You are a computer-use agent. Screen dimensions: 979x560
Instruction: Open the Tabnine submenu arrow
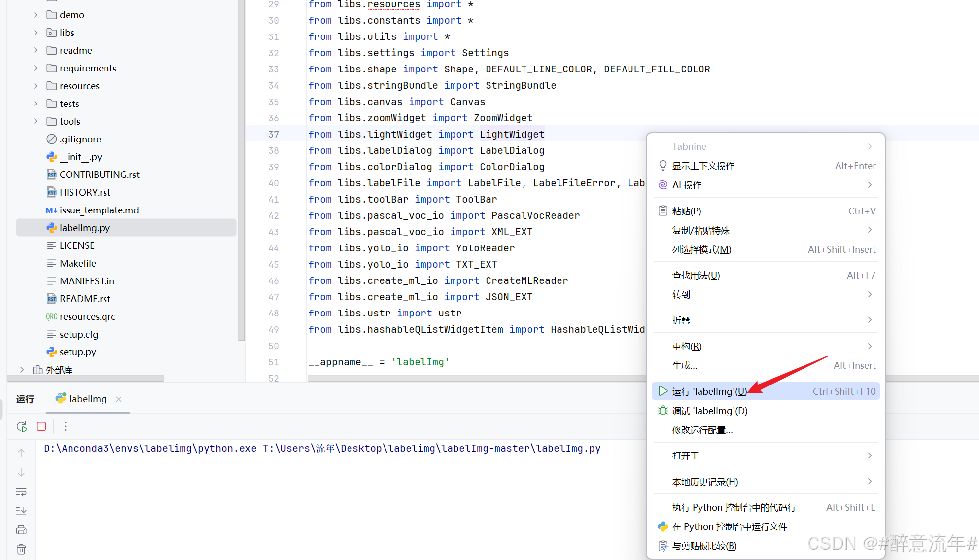click(x=870, y=146)
